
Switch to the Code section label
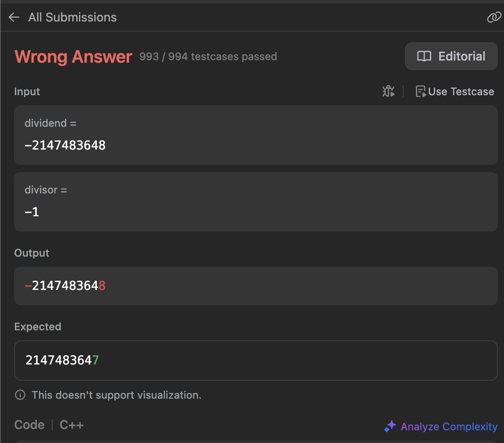click(29, 424)
